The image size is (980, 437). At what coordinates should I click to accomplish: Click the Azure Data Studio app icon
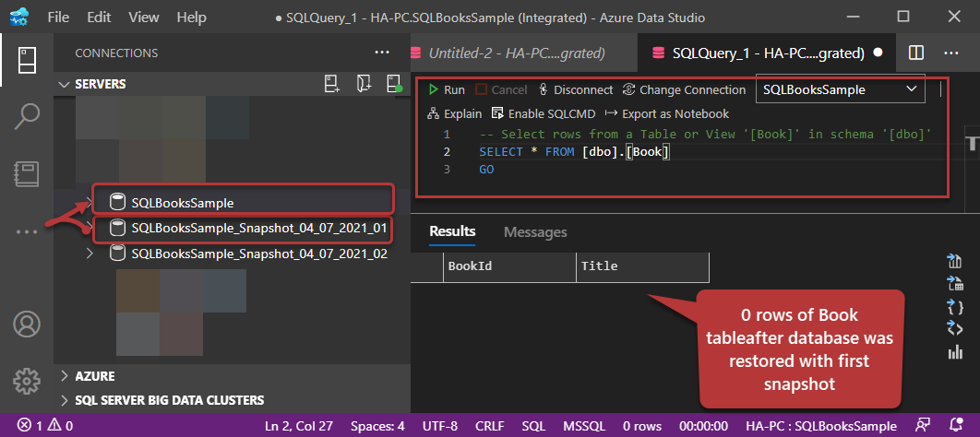click(20, 17)
